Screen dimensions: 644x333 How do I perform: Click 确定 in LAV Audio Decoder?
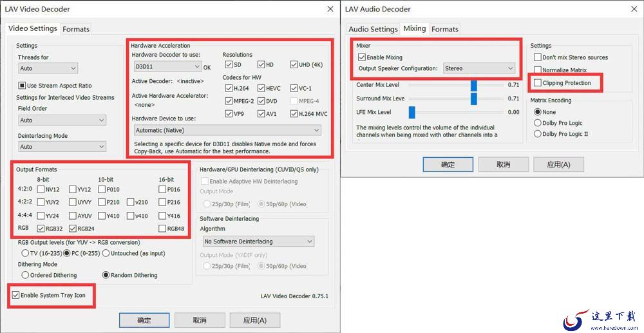(x=448, y=165)
